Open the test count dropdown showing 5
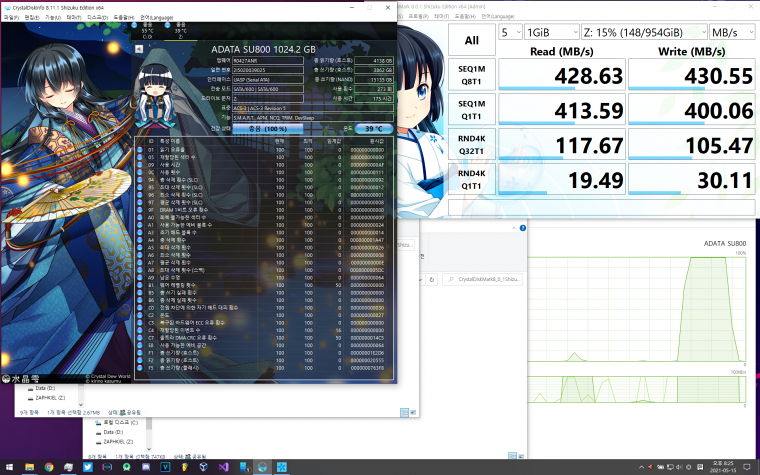 coord(510,32)
